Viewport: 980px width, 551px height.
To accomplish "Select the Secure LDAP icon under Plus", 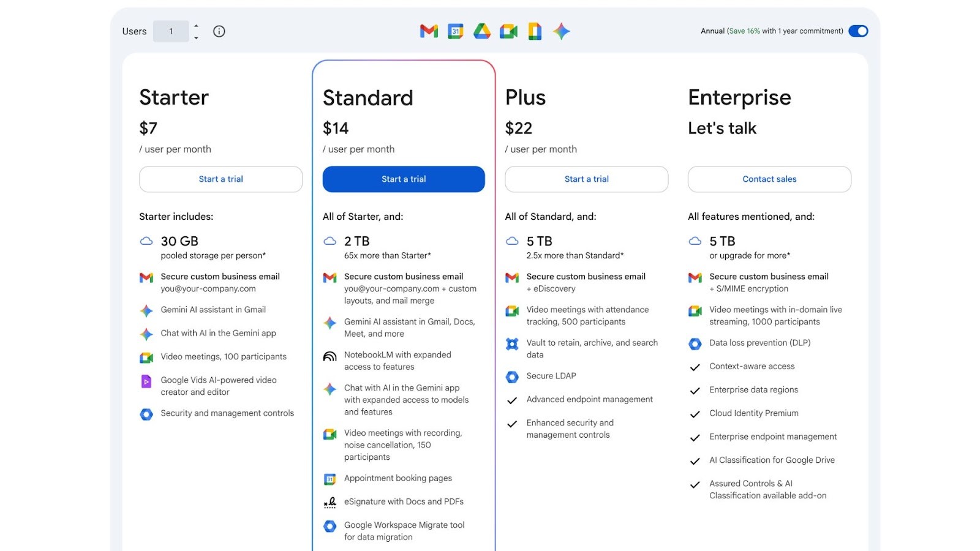I will pyautogui.click(x=512, y=377).
